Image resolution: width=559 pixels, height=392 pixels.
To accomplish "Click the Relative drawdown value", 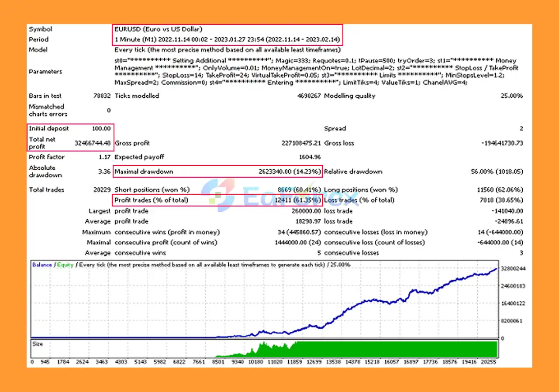I will 497,172.
